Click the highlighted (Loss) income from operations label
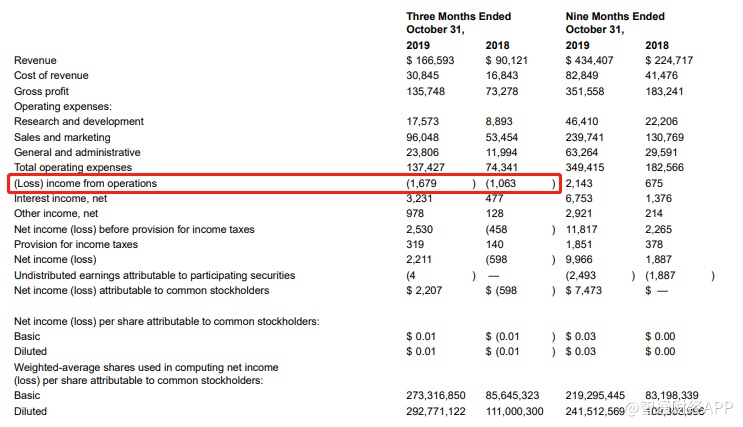743x427 pixels. [85, 184]
